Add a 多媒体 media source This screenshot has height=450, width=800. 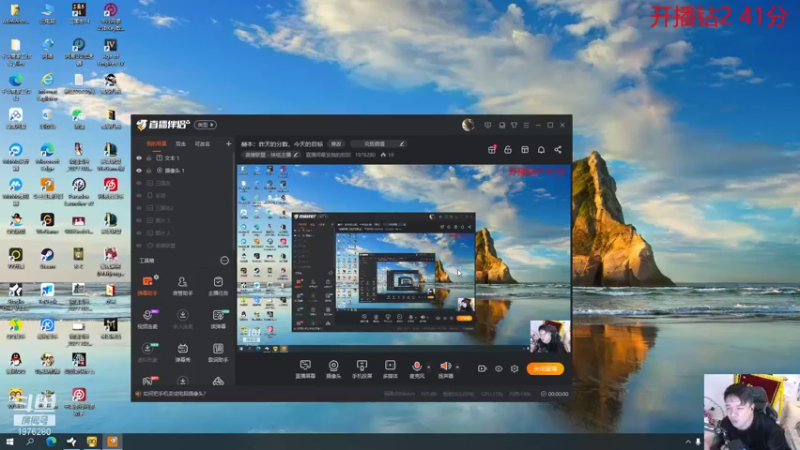pyautogui.click(x=390, y=368)
